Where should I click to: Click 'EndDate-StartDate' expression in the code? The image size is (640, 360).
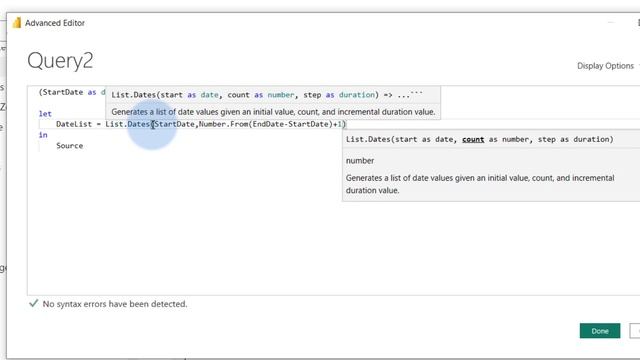coord(290,124)
